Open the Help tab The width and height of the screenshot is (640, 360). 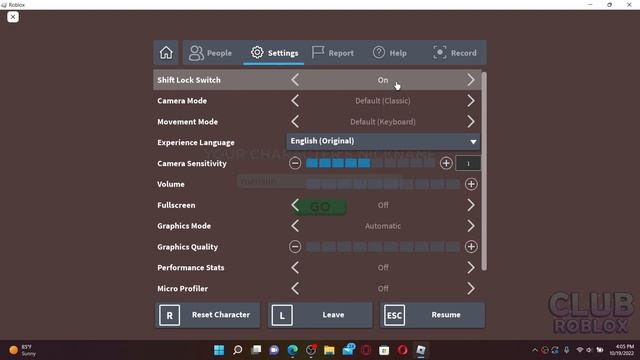389,53
